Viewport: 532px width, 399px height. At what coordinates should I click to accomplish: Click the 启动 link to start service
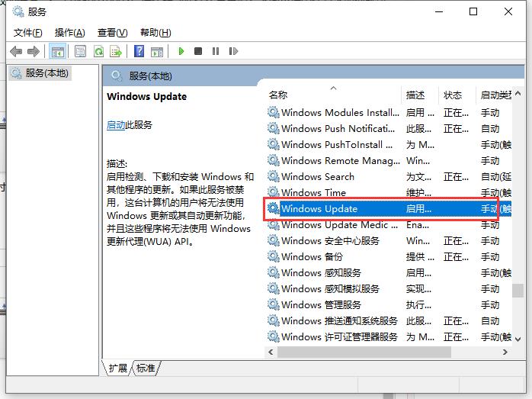pos(116,125)
